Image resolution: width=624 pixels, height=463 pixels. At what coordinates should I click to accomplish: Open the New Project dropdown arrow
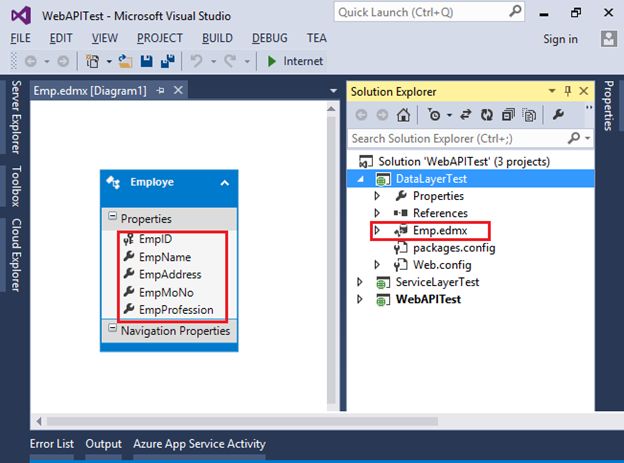tap(109, 61)
